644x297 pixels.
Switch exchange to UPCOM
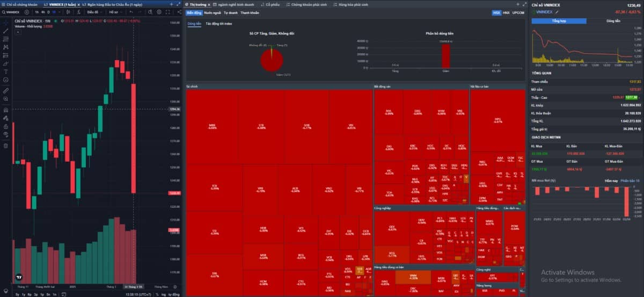pyautogui.click(x=518, y=12)
